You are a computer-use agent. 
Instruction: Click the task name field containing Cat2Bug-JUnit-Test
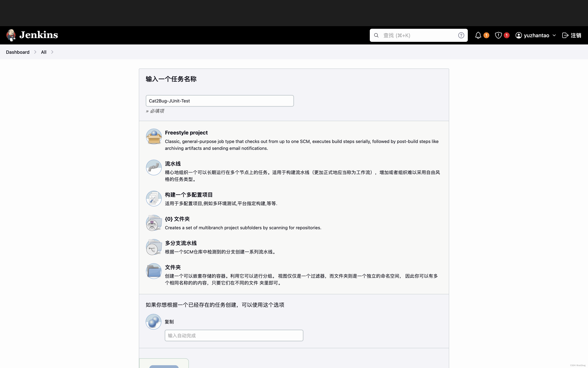[x=220, y=101]
